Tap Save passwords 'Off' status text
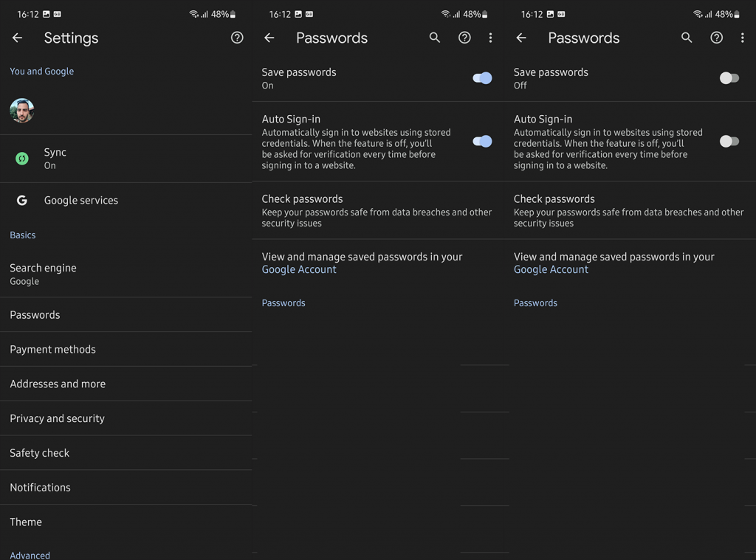Image resolution: width=756 pixels, height=560 pixels. 520,86
